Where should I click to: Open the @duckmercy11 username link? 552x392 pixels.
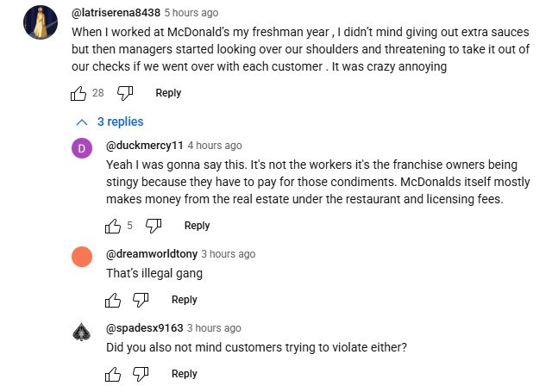144,146
